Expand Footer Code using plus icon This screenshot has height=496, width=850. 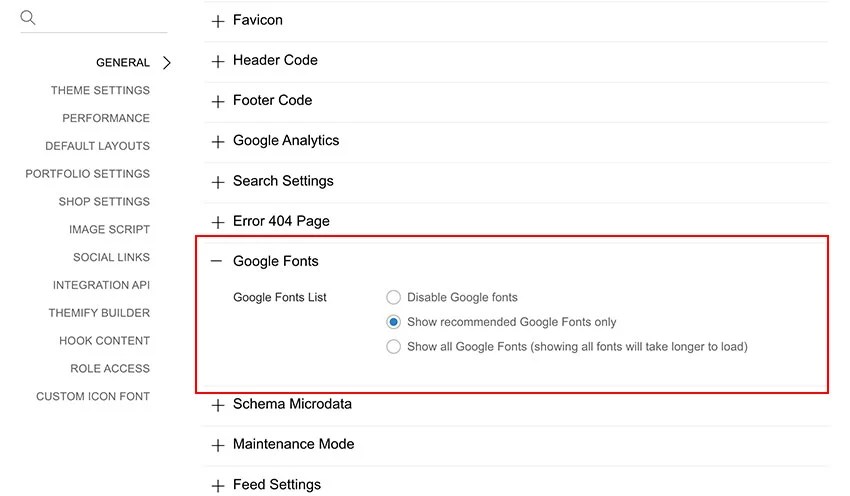point(218,101)
